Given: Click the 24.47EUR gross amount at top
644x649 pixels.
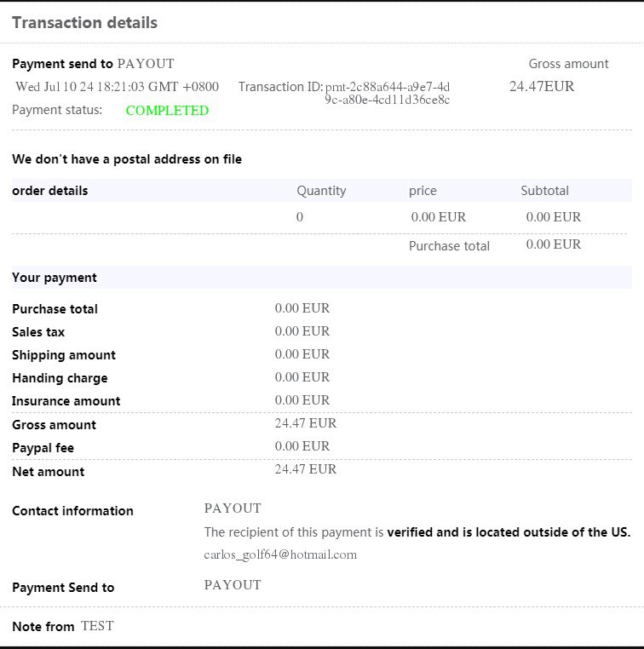Looking at the screenshot, I should pos(542,86).
